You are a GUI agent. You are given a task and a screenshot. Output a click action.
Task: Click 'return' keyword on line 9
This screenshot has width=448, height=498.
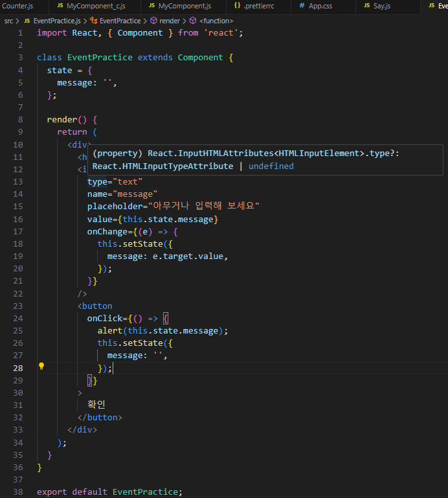[72, 132]
